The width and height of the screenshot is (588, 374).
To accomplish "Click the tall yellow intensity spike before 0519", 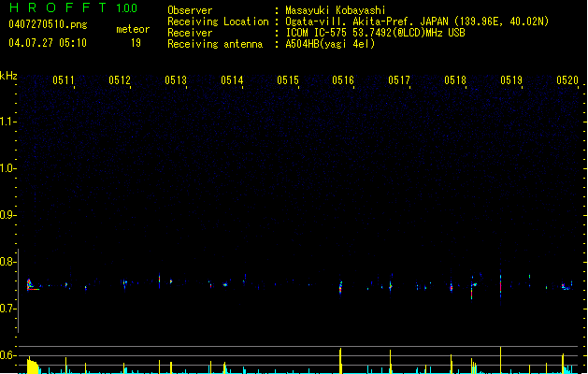I will click(x=501, y=360).
